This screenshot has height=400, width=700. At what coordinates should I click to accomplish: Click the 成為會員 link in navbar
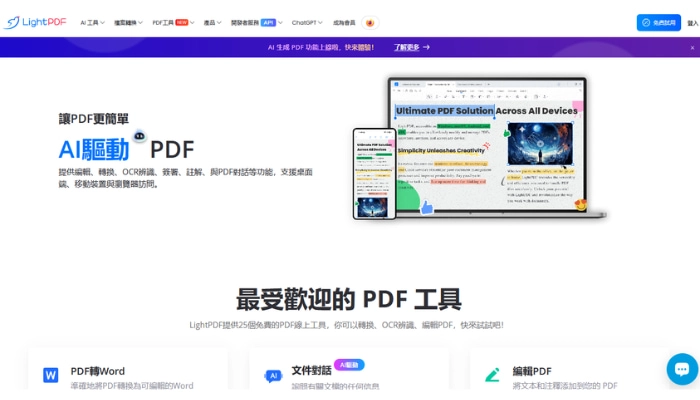click(x=343, y=22)
